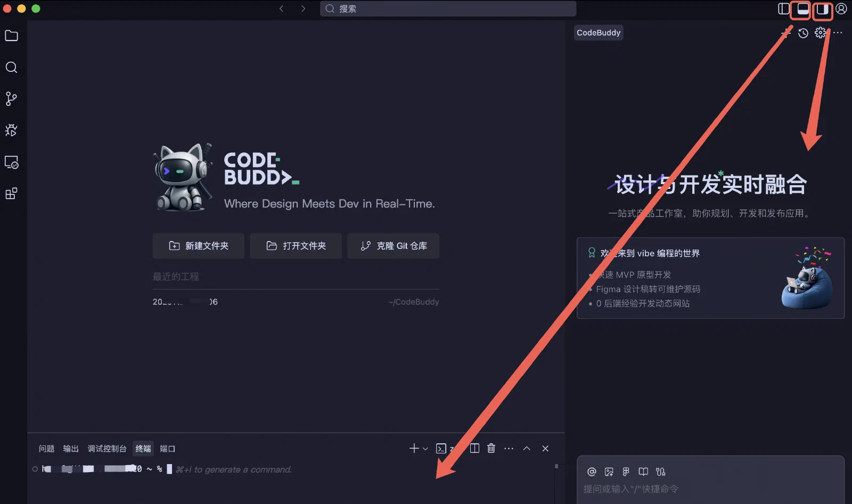This screenshot has height=504, width=852.
Task: Kill terminal with the trash icon
Action: 491,448
